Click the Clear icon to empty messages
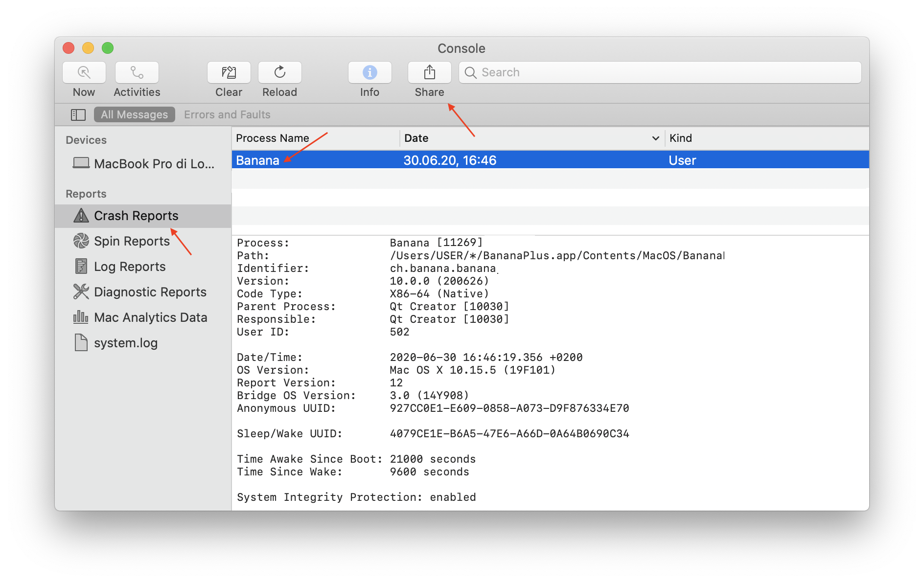Viewport: 924px width, 583px height. [x=228, y=72]
